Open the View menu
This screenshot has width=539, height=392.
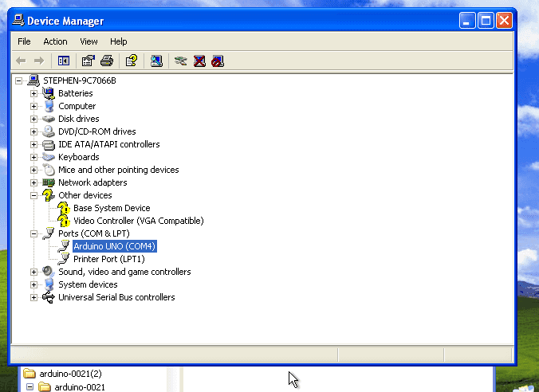(x=89, y=41)
